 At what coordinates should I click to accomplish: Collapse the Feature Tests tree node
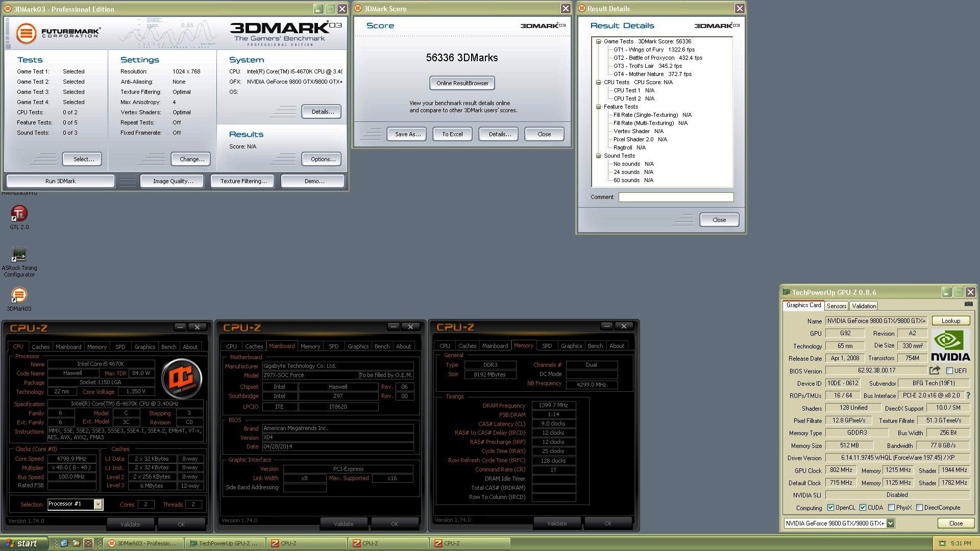(598, 107)
